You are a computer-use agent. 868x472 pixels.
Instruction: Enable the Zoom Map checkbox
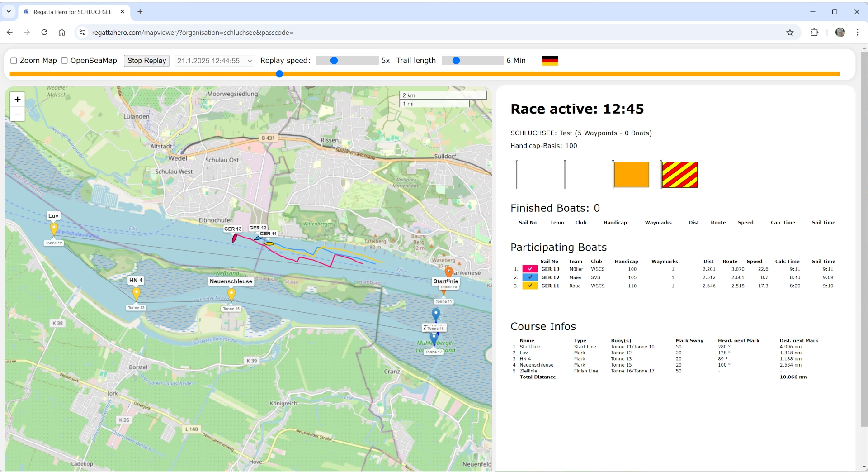point(14,61)
